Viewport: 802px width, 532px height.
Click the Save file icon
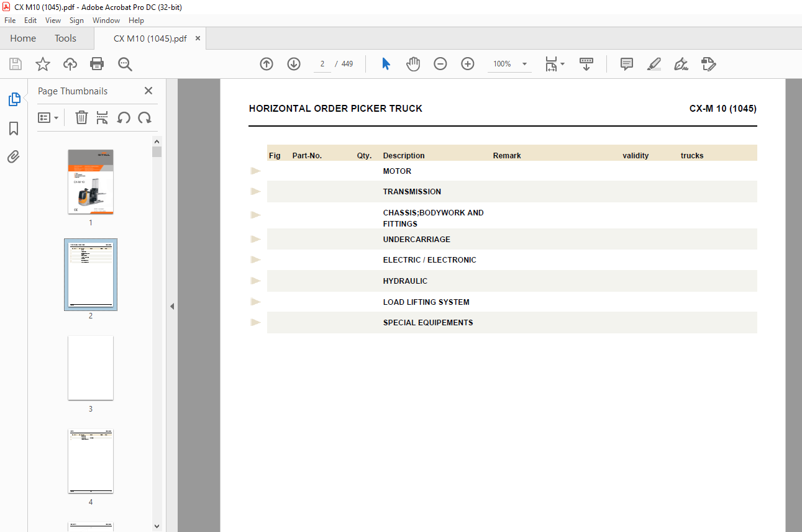click(15, 64)
